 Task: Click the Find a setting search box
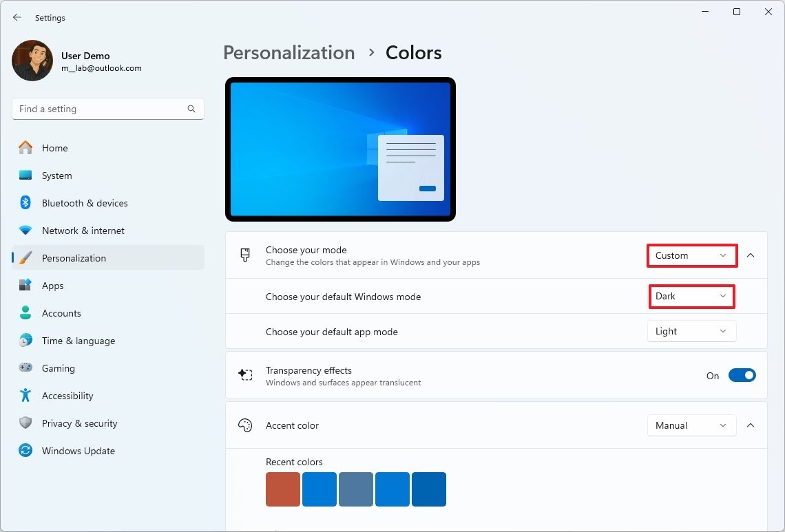pos(107,109)
